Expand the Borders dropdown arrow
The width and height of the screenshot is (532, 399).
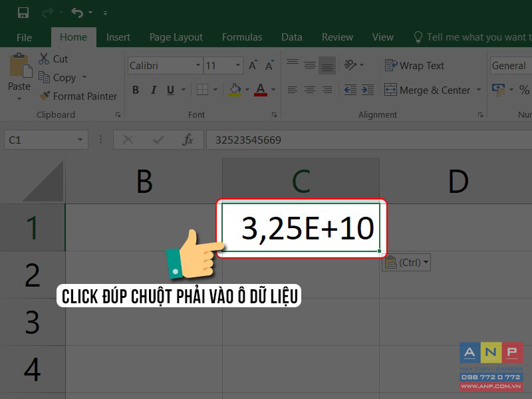coord(215,90)
